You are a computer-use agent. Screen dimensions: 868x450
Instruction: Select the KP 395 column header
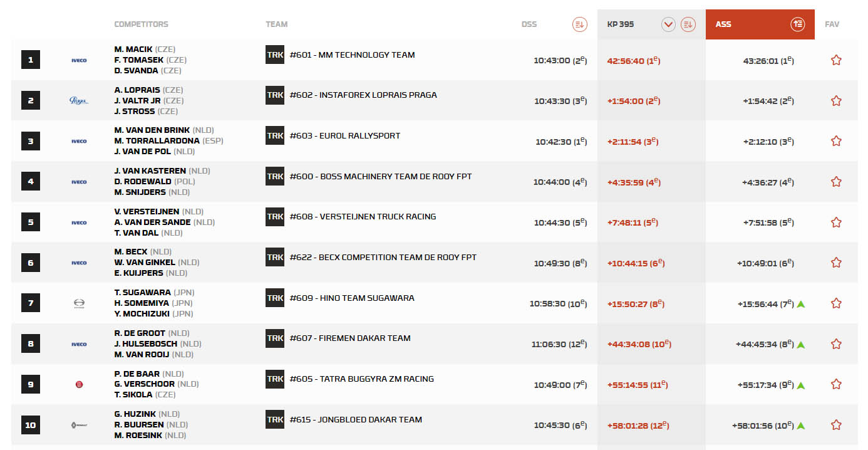[x=621, y=24]
